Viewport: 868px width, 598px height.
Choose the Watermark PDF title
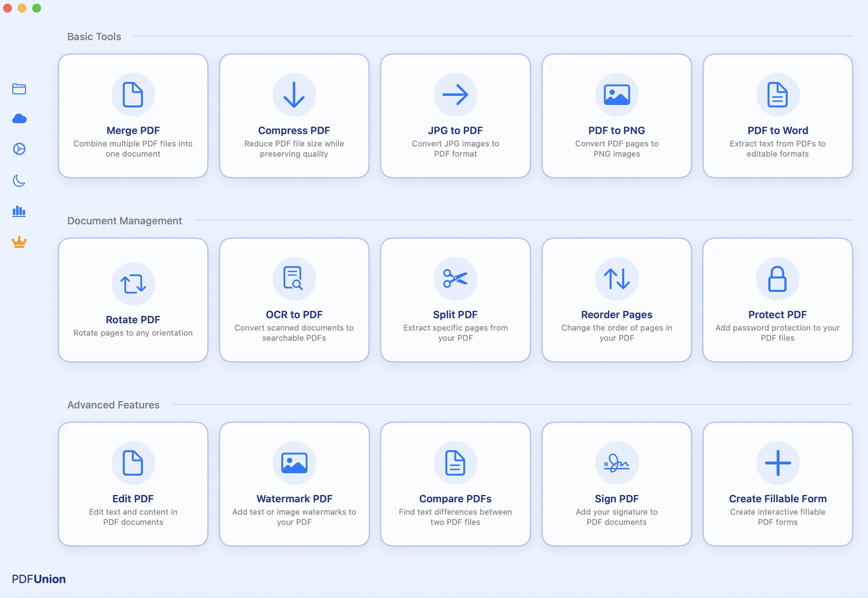pyautogui.click(x=294, y=498)
